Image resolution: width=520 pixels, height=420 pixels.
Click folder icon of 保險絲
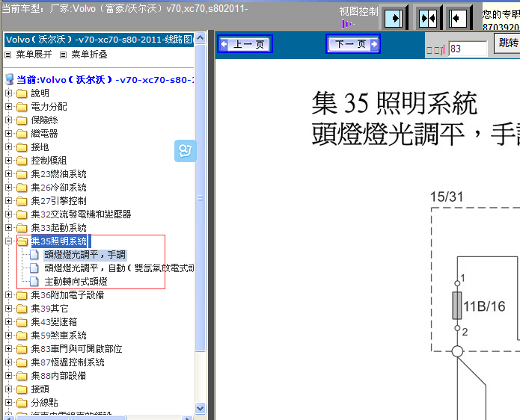[x=22, y=120]
